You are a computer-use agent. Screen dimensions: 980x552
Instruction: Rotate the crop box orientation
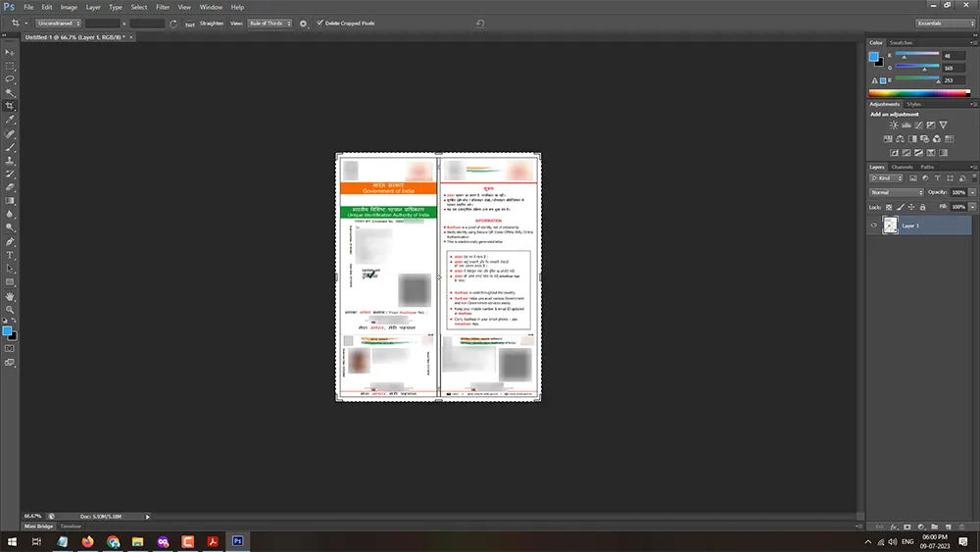(173, 24)
